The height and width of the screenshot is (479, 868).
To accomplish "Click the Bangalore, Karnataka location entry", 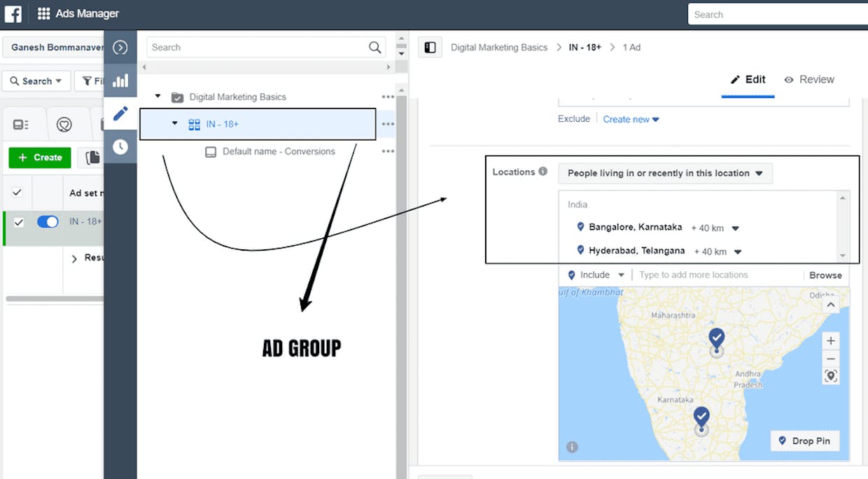I will (x=635, y=227).
